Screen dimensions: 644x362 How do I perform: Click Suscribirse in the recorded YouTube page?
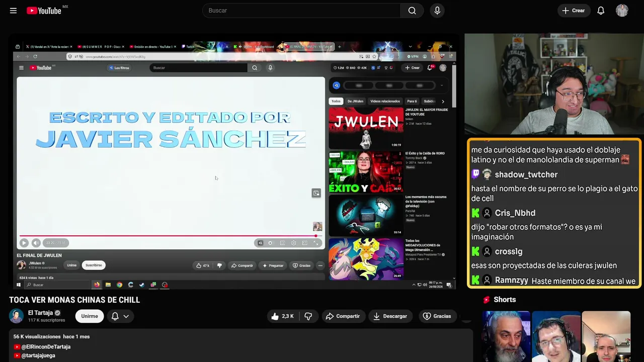[94, 265]
